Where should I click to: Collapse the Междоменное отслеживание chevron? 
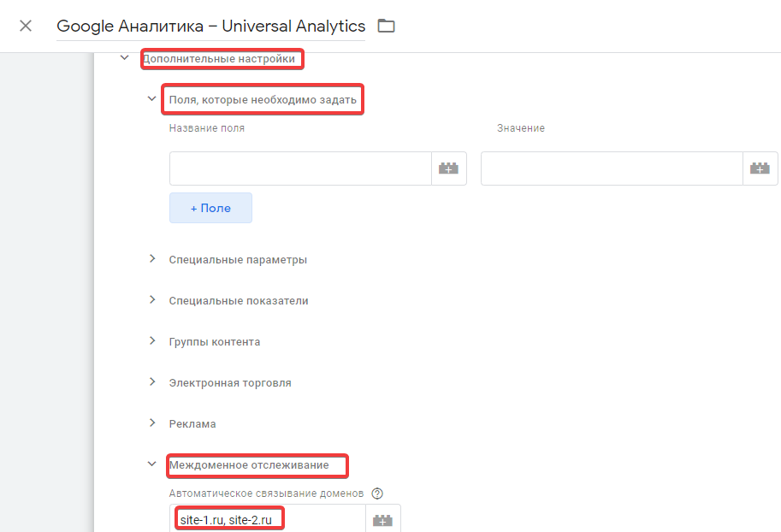[x=152, y=464]
